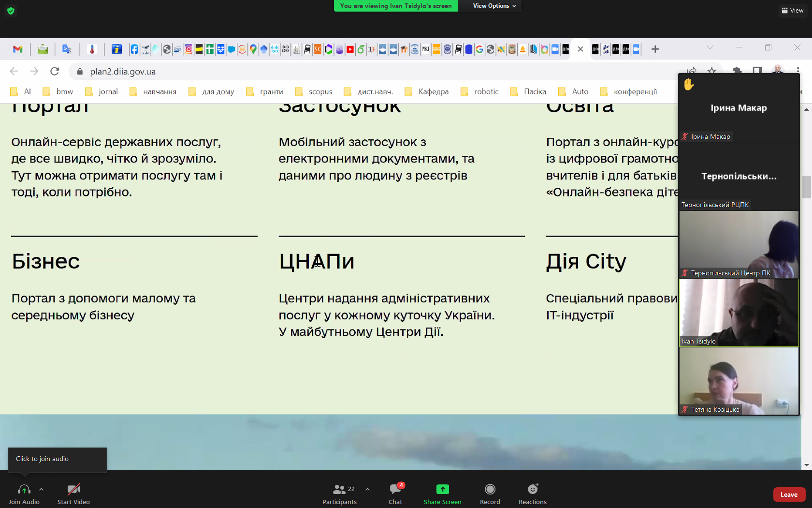Join audio in the Zoom meeting
This screenshot has height=508, width=812.
[24, 494]
